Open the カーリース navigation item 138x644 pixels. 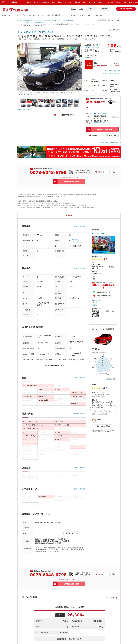click(68, 2)
